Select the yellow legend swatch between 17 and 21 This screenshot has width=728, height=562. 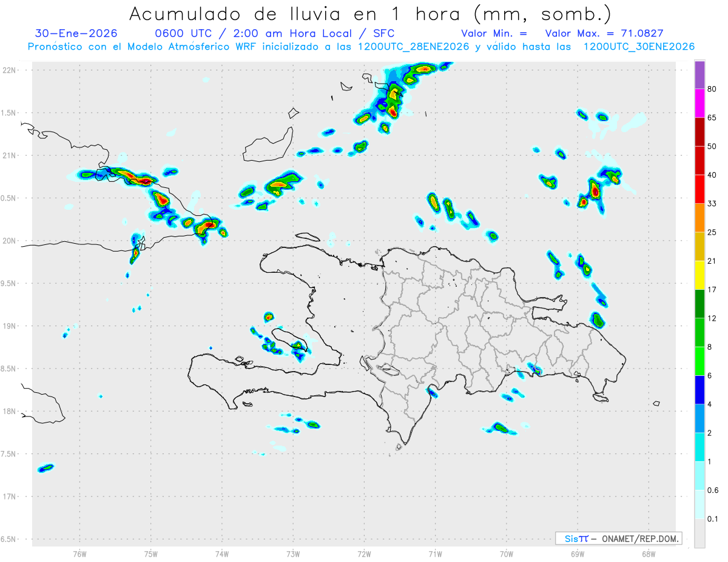699,275
